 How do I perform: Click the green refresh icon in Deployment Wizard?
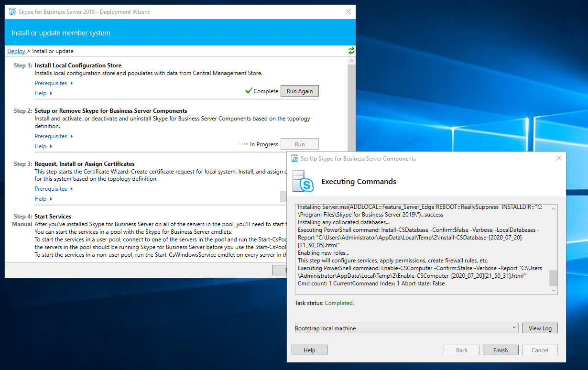tap(351, 51)
